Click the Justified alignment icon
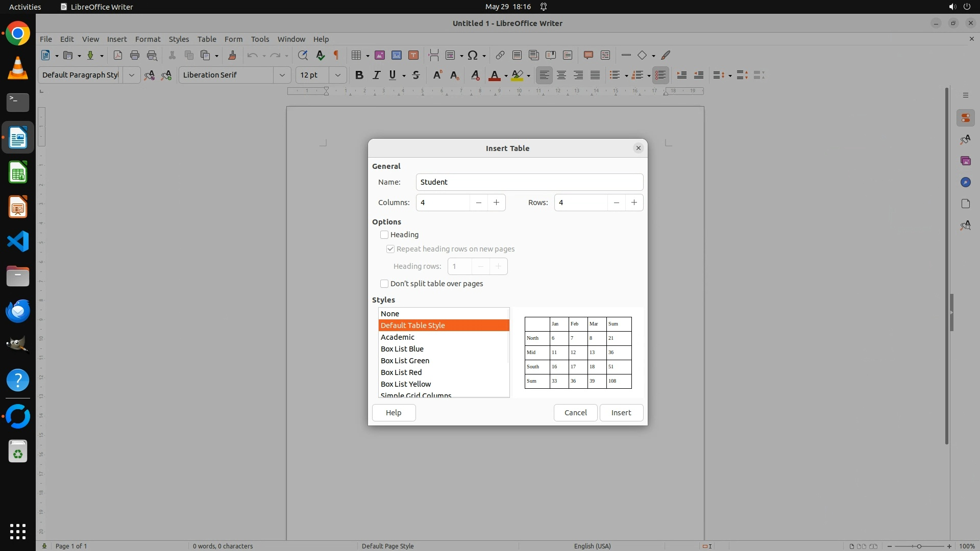This screenshot has width=980, height=551. tap(595, 75)
